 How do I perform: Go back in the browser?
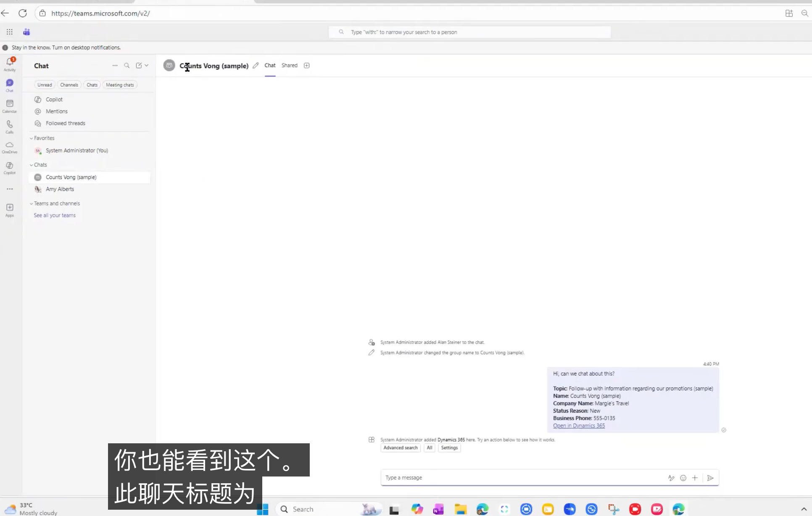(x=5, y=13)
